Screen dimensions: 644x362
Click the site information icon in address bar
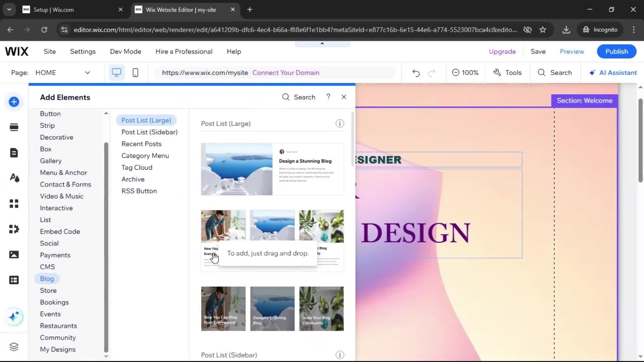pos(64,30)
